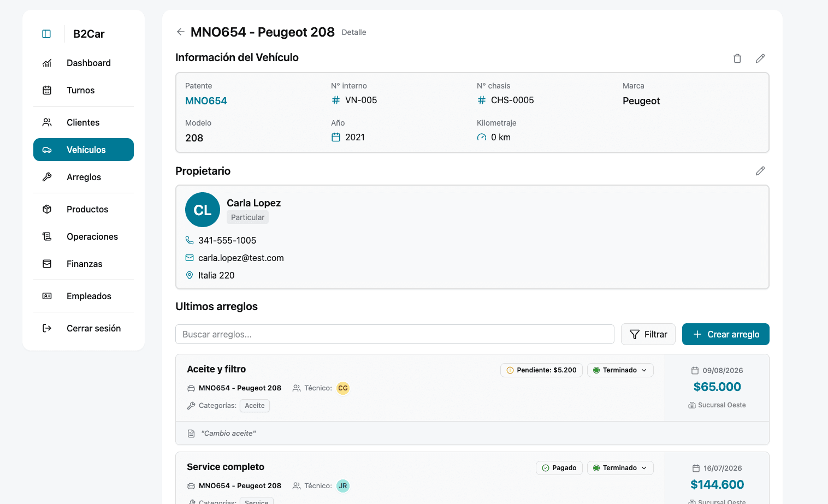
Task: Open the Finanzas section
Action: 84,264
